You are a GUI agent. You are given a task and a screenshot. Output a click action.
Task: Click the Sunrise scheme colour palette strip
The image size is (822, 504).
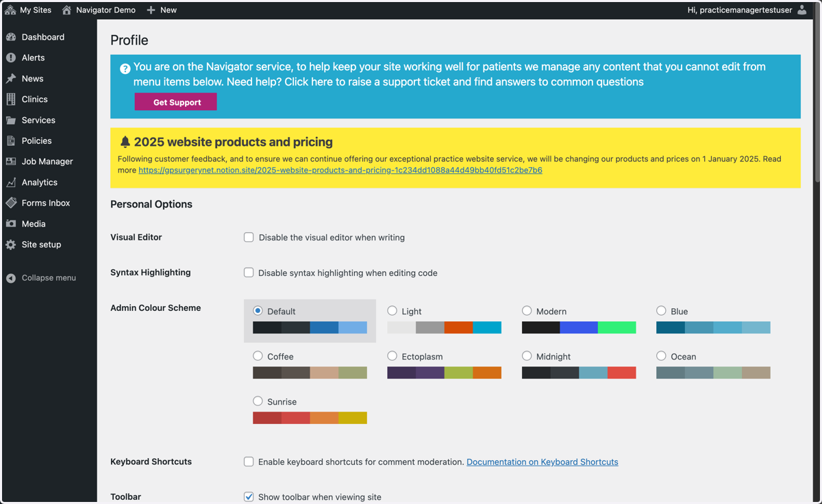pyautogui.click(x=310, y=418)
